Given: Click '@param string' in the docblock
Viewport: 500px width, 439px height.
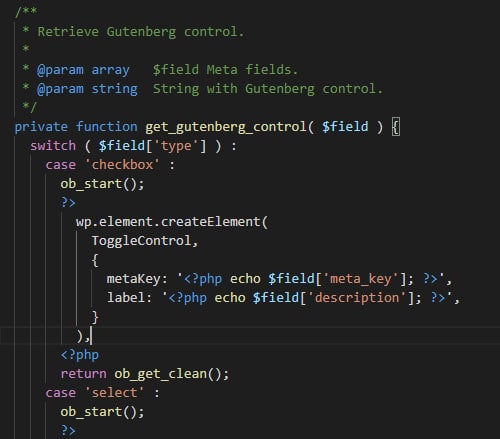Looking at the screenshot, I should tap(87, 89).
